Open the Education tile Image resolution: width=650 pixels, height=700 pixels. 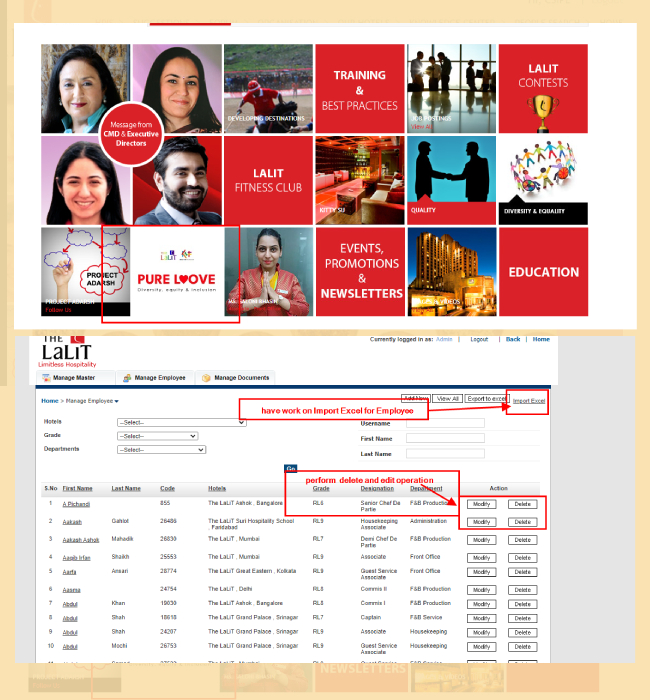tap(543, 272)
